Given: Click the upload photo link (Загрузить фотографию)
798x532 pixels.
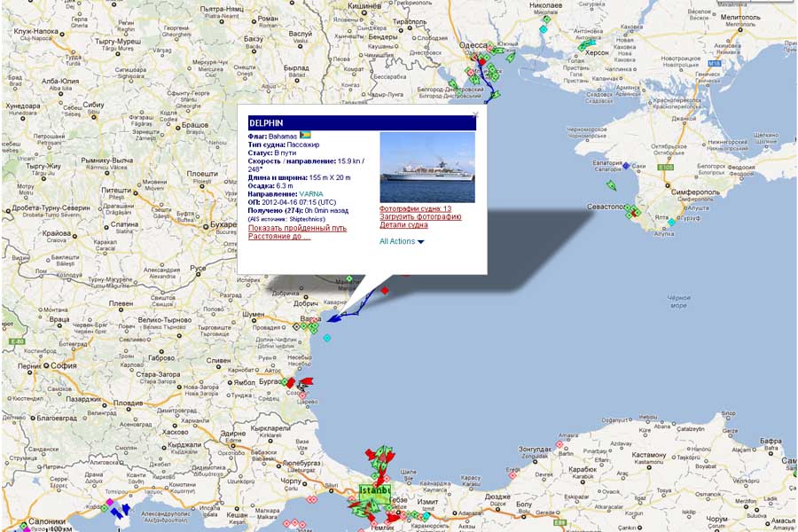Looking at the screenshot, I should [x=420, y=216].
